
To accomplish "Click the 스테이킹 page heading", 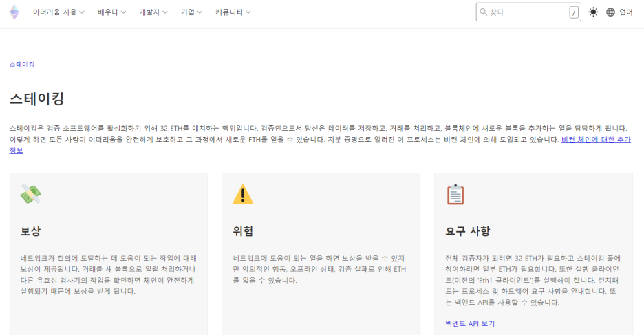I will 37,98.
